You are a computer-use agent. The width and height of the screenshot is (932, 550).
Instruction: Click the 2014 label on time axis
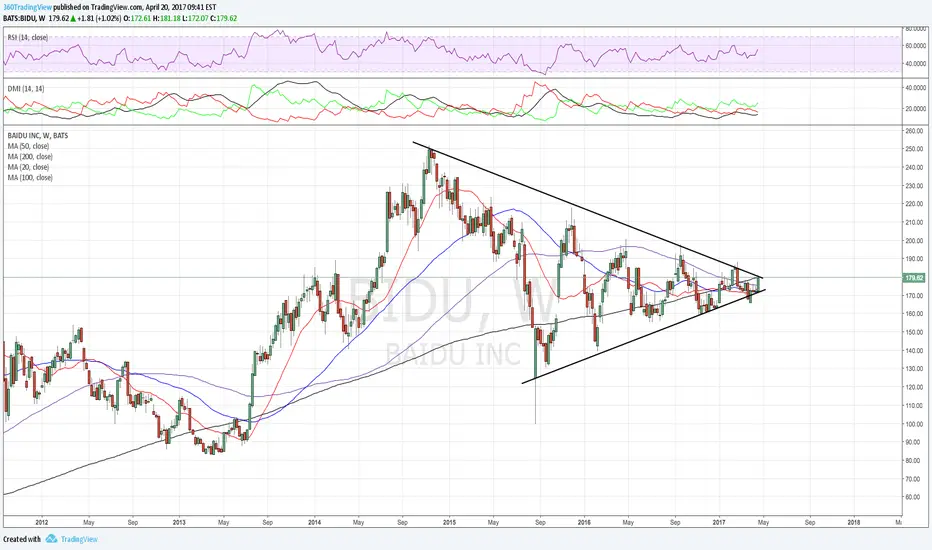pyautogui.click(x=314, y=523)
